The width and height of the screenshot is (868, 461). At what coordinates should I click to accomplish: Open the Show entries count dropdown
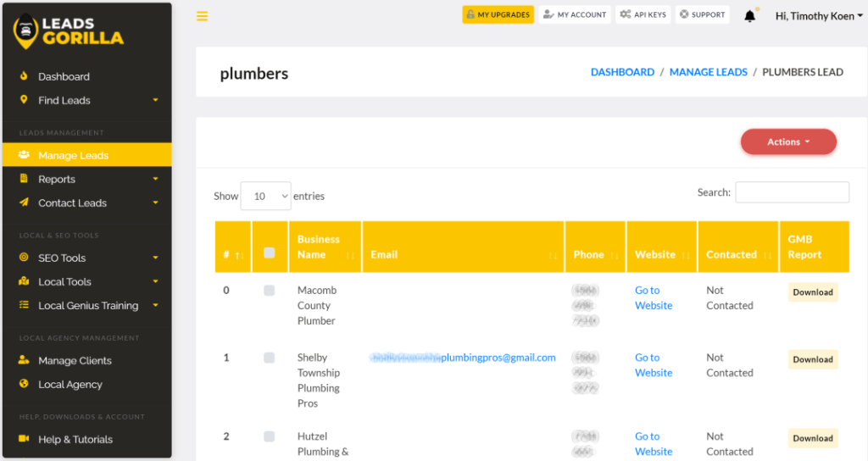point(265,196)
